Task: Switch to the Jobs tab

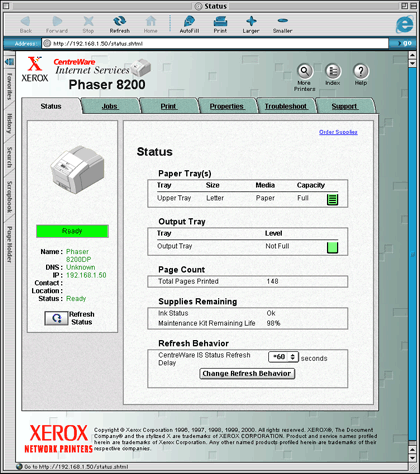Action: pyautogui.click(x=110, y=106)
